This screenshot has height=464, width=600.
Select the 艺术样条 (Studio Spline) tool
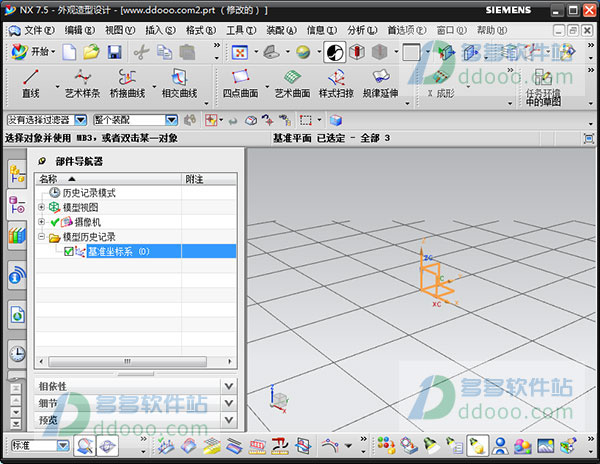tap(82, 84)
